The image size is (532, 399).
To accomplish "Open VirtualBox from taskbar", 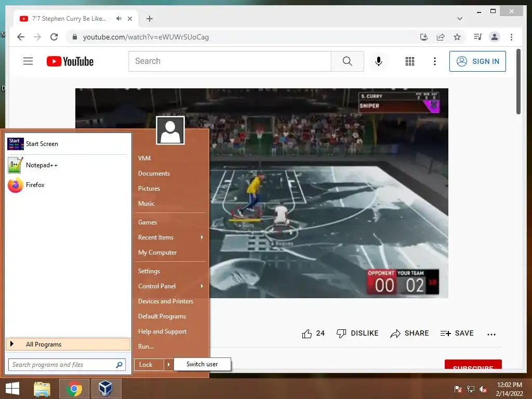I will coord(105,389).
